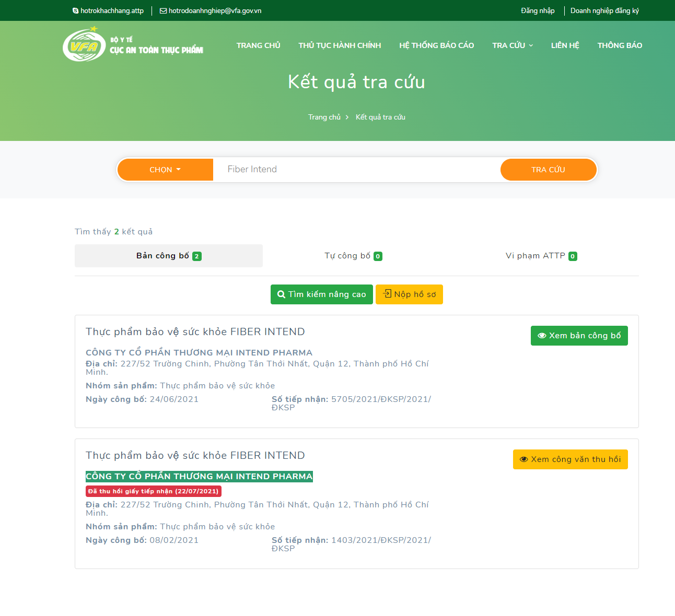Screen dimensions: 675x616
Task: Click hotrokhachhang.attp contact link
Action: click(x=112, y=10)
